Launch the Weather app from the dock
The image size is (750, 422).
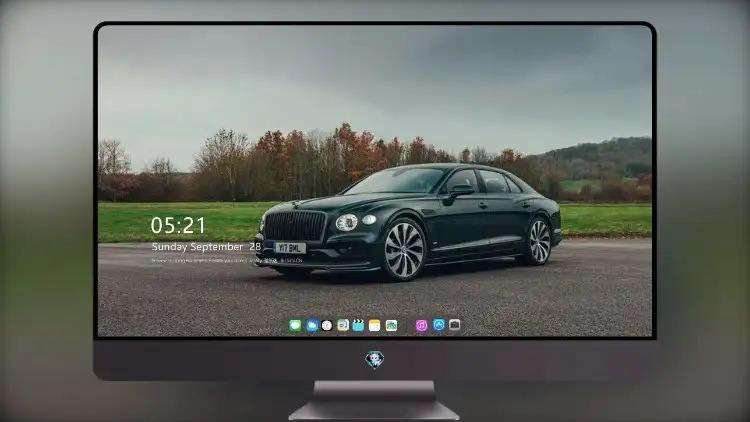click(x=312, y=325)
